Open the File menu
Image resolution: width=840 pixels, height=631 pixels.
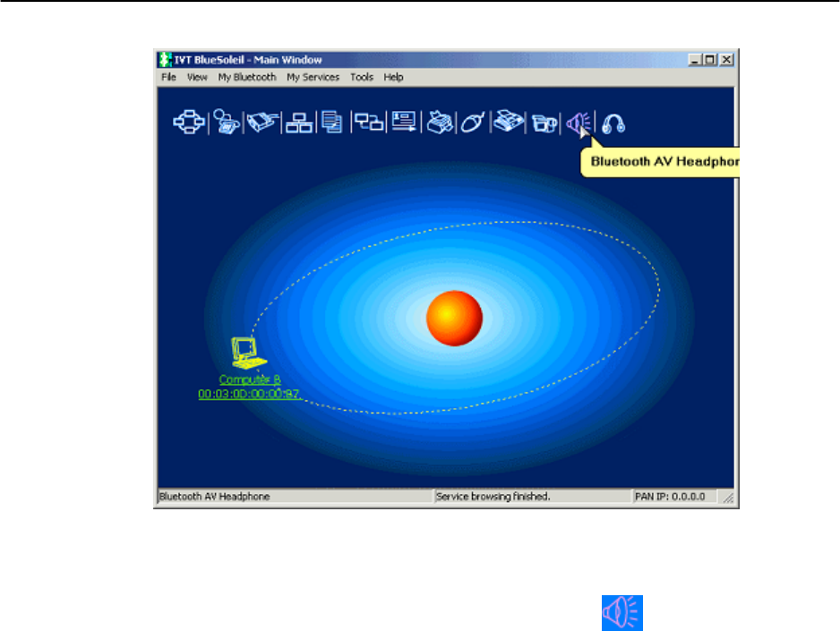[168, 77]
